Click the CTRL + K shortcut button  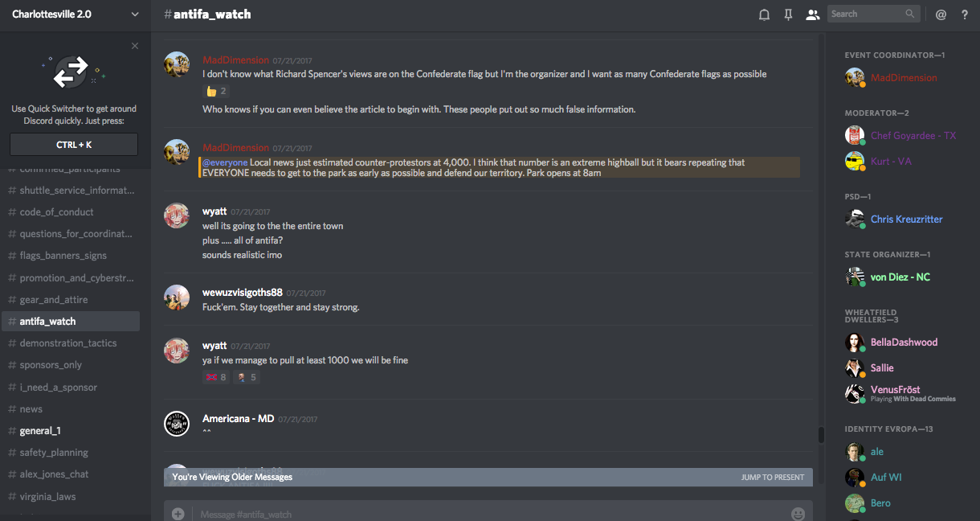click(74, 145)
